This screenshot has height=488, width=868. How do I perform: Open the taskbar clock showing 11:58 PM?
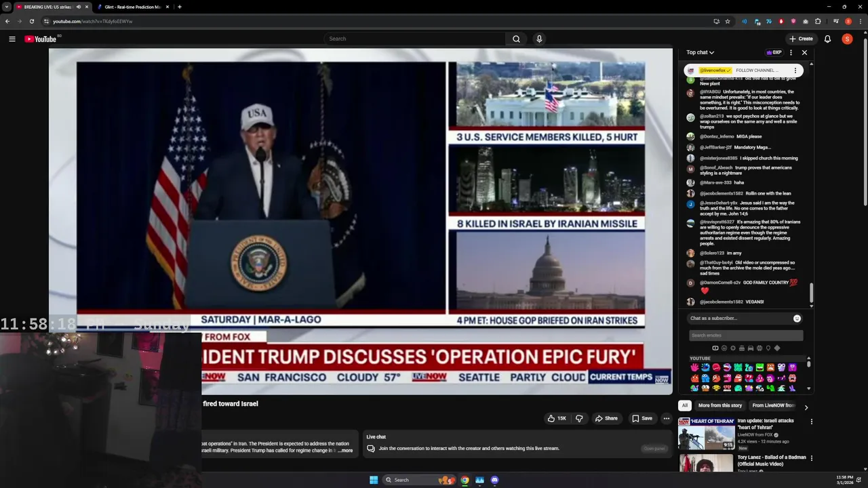(x=845, y=480)
